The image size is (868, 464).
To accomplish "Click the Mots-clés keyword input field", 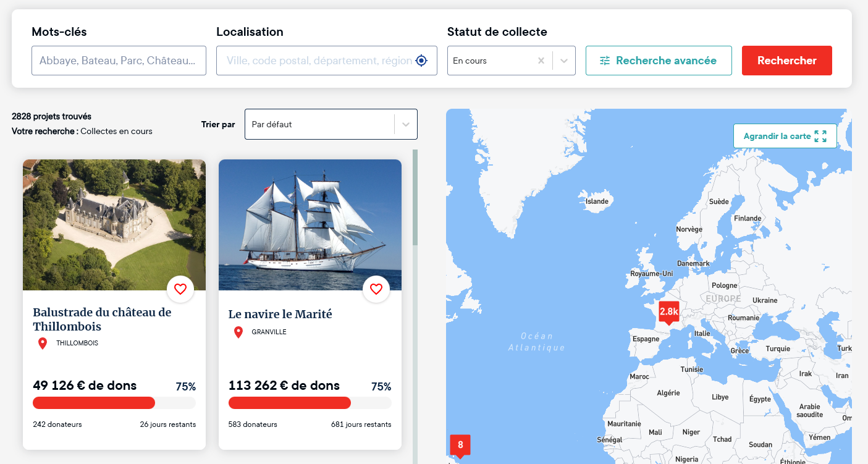I will coord(119,61).
